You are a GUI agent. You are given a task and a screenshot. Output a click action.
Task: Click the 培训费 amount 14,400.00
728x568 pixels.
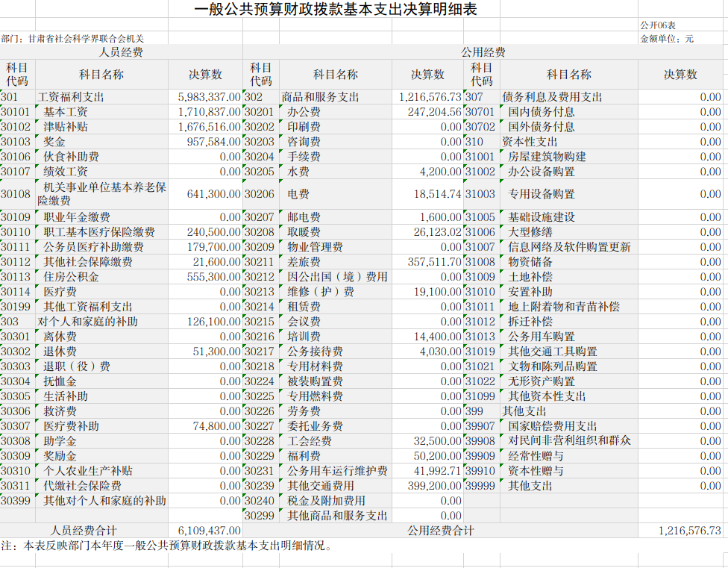(x=438, y=337)
